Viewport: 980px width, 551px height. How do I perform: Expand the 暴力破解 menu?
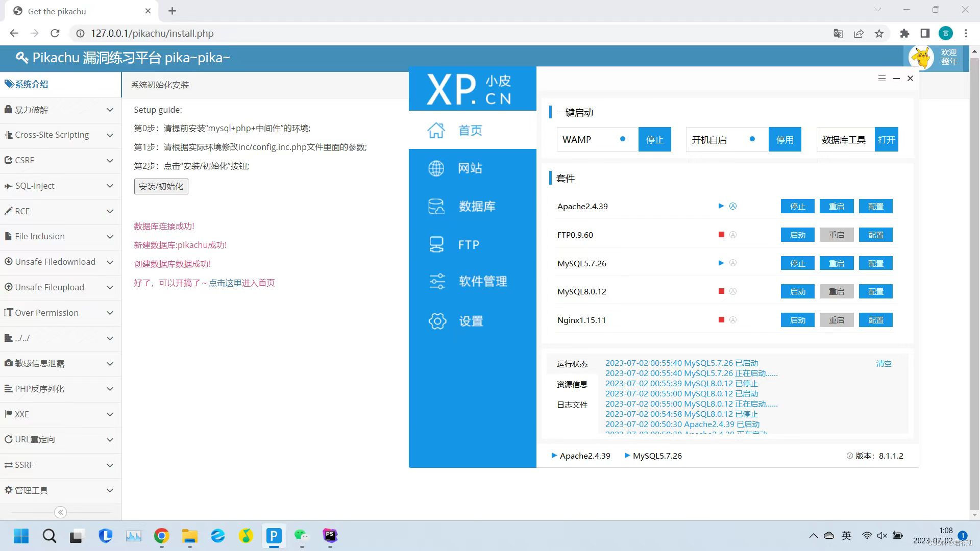coord(60,110)
